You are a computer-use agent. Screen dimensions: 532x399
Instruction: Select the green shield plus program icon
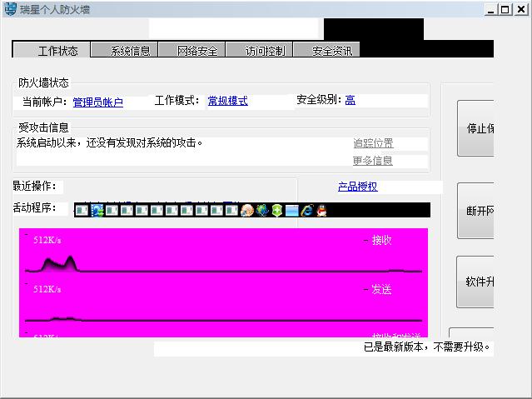point(277,211)
